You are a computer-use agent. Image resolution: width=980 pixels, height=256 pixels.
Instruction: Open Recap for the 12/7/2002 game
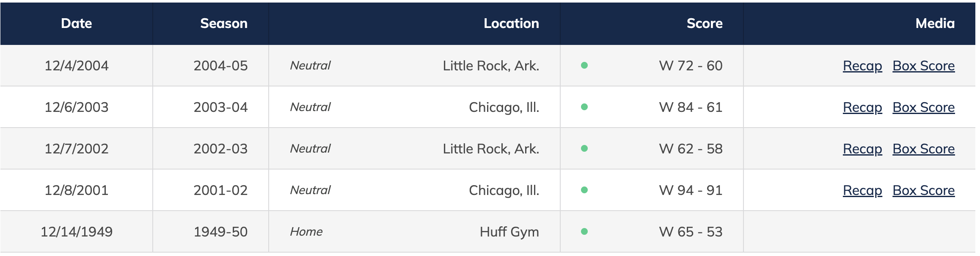(x=862, y=149)
